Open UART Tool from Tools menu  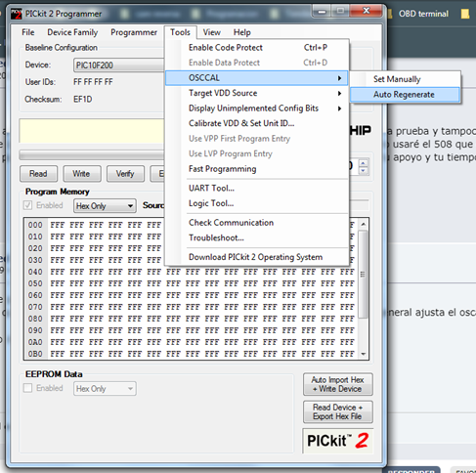coord(257,188)
